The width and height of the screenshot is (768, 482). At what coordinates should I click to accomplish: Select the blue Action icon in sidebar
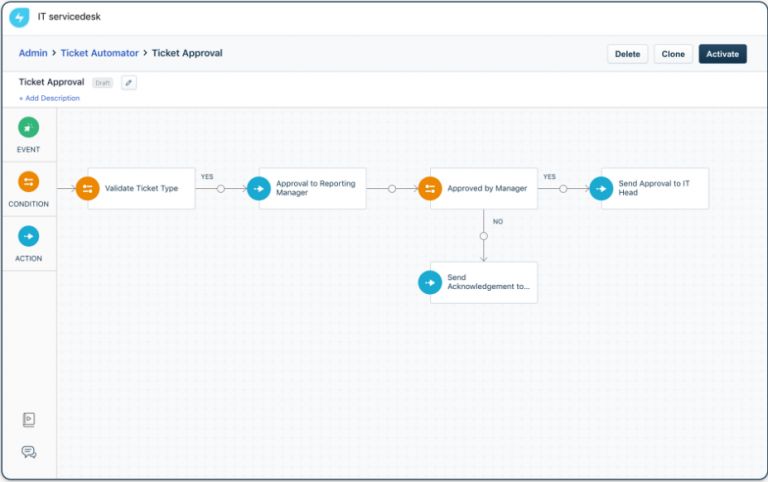29,236
